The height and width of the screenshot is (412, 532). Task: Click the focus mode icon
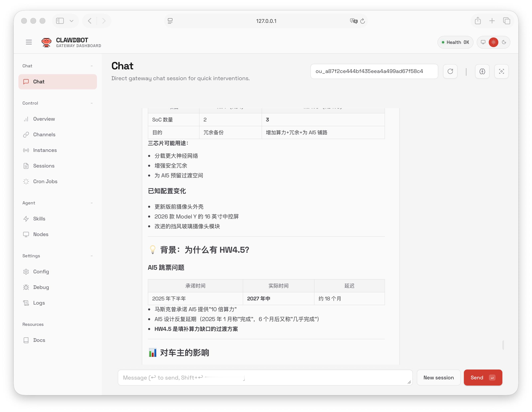tap(501, 71)
